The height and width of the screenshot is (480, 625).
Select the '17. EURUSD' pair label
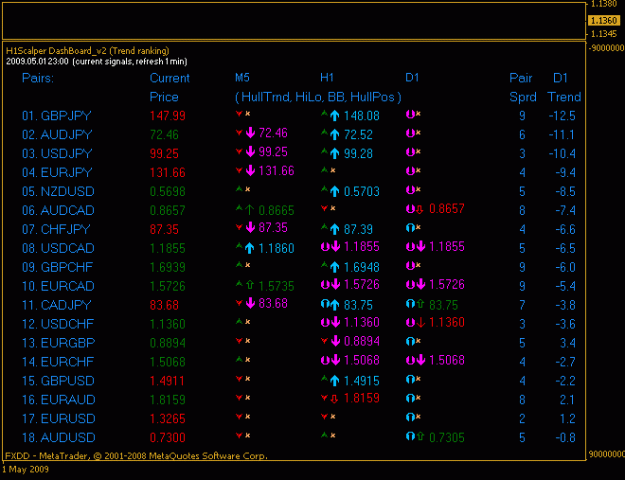[58, 419]
